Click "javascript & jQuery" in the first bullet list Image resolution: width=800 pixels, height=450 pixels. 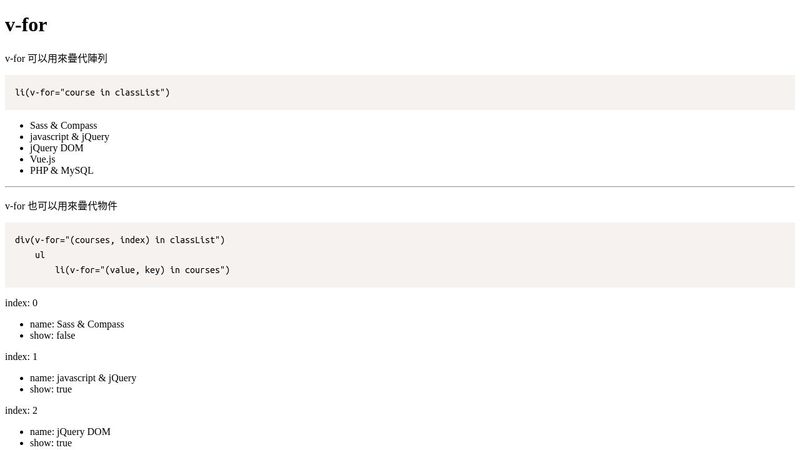[x=69, y=137]
